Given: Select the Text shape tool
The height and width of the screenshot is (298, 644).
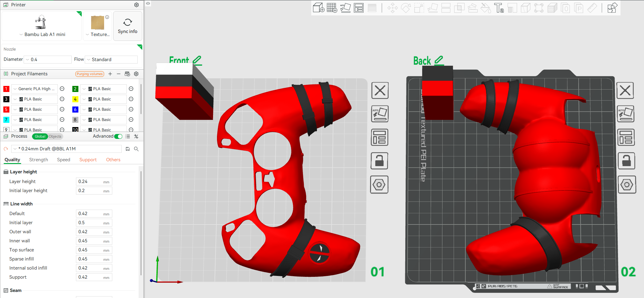Looking at the screenshot, I should pyautogui.click(x=499, y=8).
